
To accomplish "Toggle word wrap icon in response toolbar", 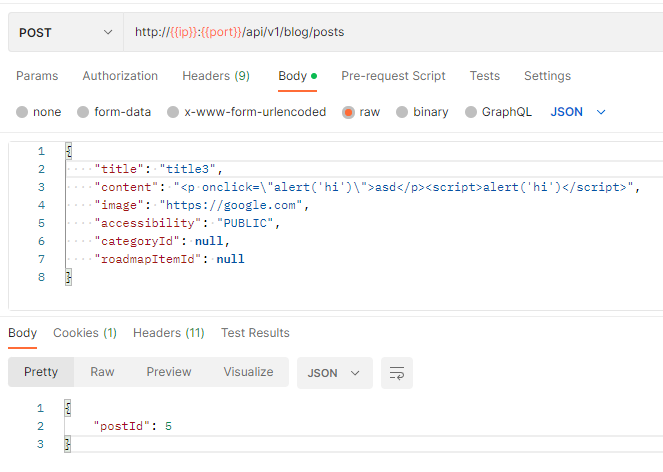I will (397, 373).
